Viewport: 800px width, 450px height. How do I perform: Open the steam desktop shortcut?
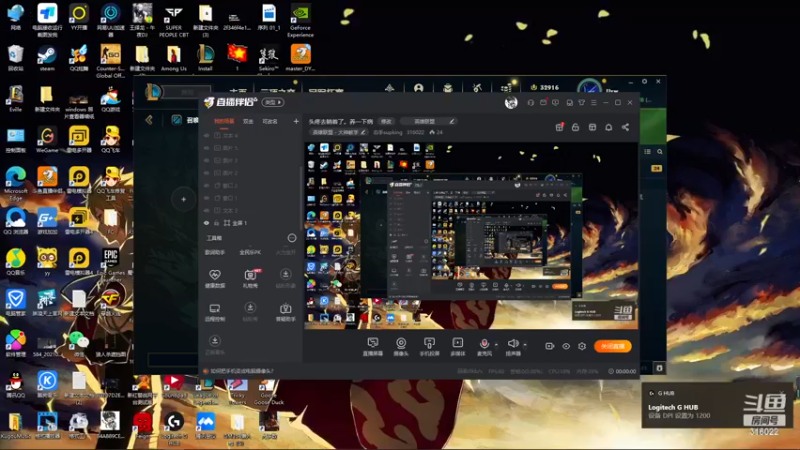click(46, 59)
